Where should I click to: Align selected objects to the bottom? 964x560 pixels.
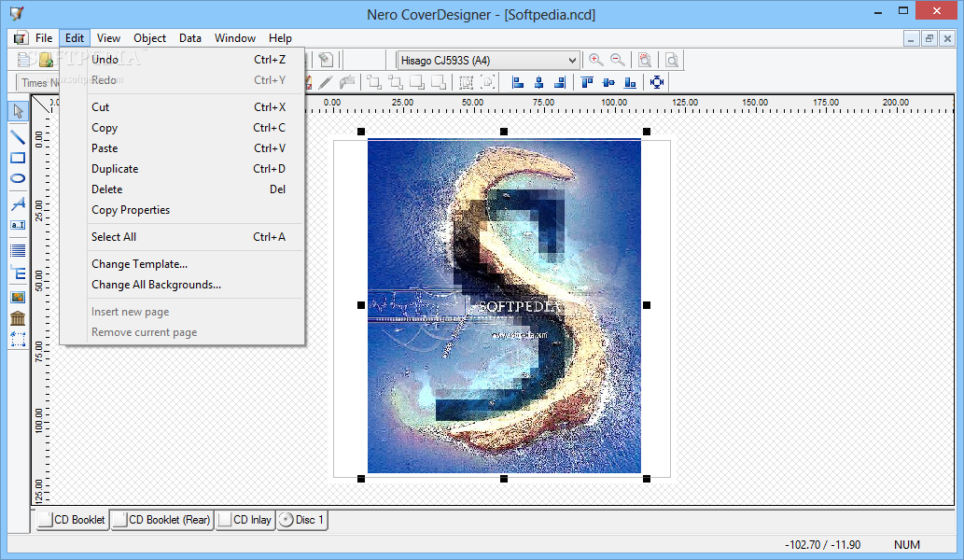pos(630,82)
